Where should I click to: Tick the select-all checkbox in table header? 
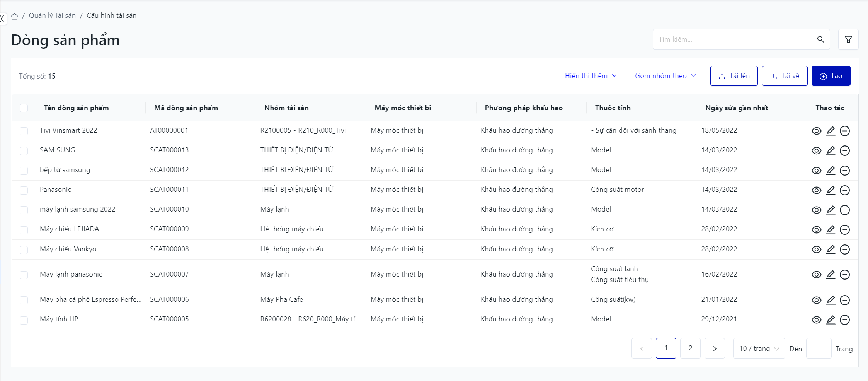pos(24,108)
